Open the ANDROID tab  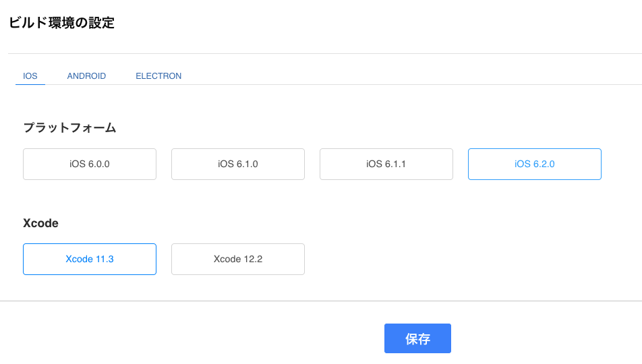point(86,76)
